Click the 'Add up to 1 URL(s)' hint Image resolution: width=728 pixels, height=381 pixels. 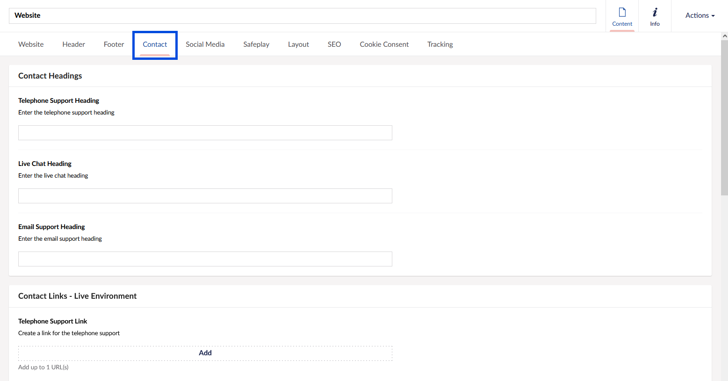click(43, 367)
